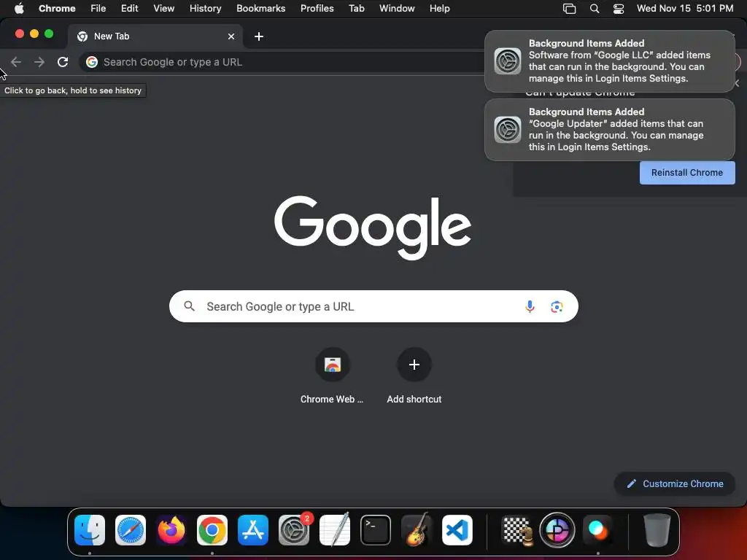Open the Tab menu

click(357, 8)
